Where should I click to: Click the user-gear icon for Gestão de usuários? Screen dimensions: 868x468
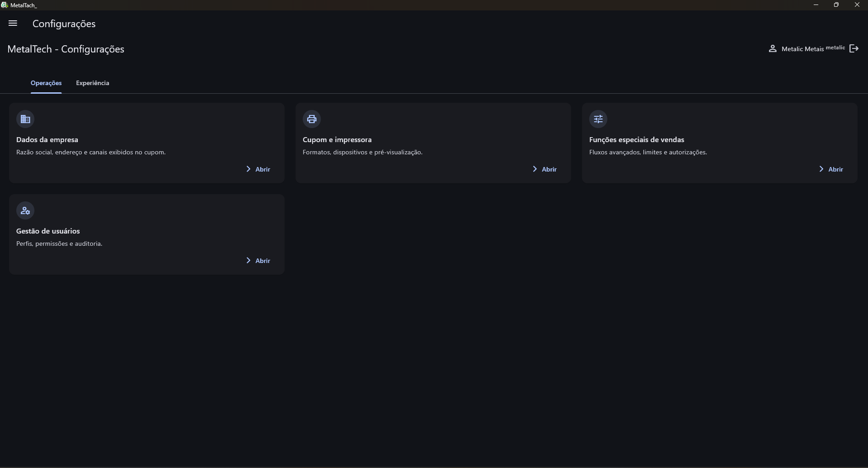click(25, 210)
